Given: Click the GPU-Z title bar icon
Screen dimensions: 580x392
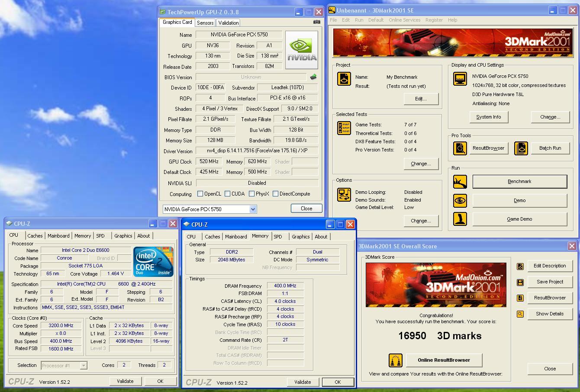Looking at the screenshot, I should tap(162, 12).
